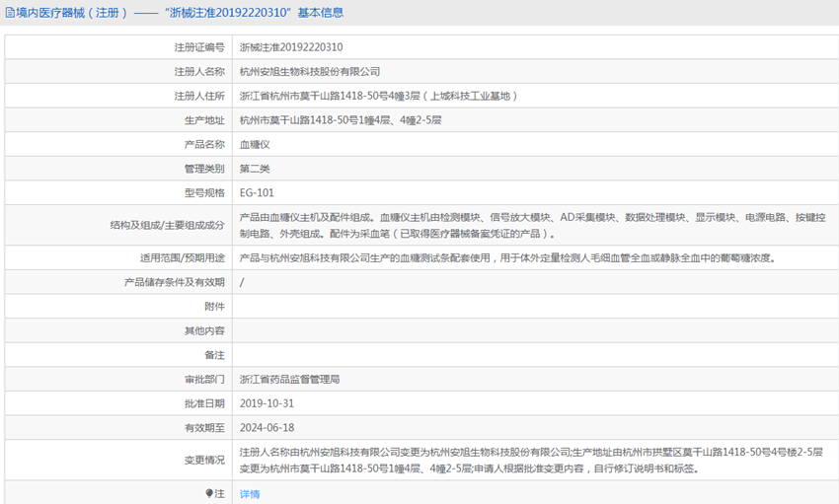The image size is (839, 504).
Task: Select the 产品由血糖仪主机及配件组成 structure description
Action: (x=532, y=226)
